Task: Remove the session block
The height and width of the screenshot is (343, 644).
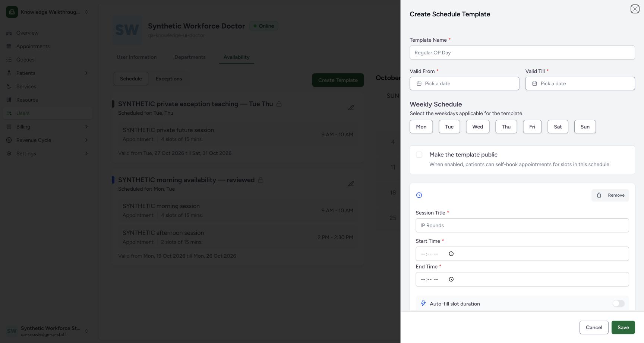Action: click(x=610, y=195)
